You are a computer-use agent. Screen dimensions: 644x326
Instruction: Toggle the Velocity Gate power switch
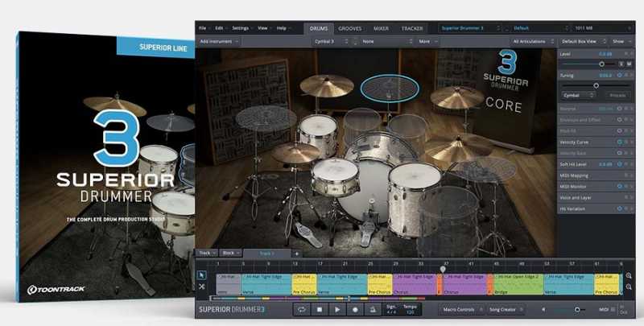(x=619, y=153)
